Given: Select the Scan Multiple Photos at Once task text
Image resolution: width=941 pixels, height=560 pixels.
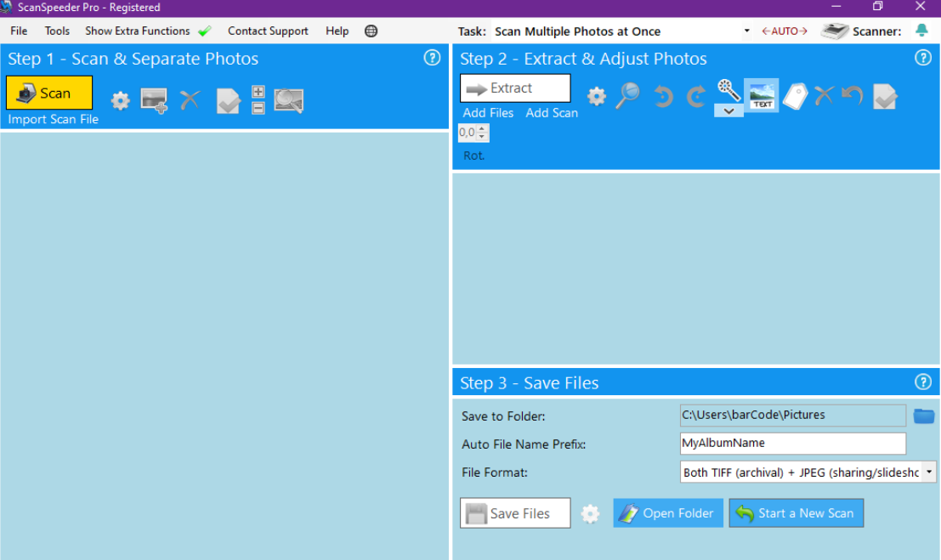Looking at the screenshot, I should (x=577, y=31).
